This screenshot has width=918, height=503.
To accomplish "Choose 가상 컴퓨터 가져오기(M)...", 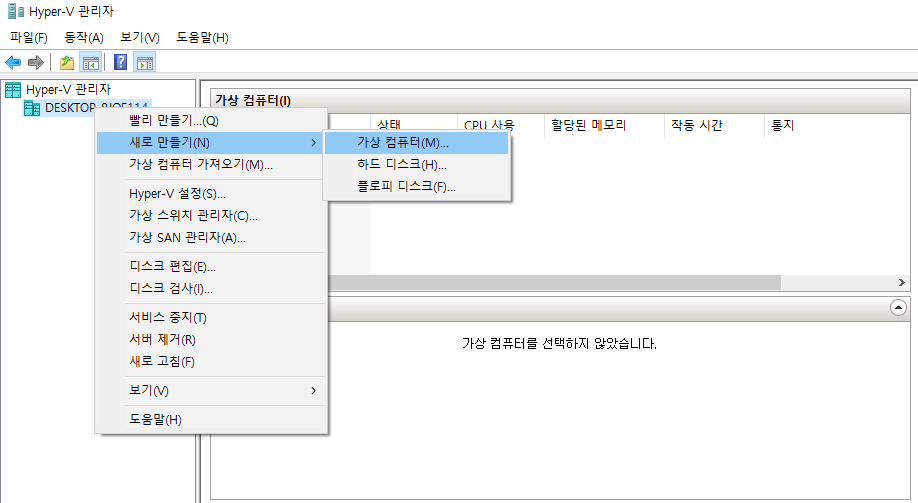I will pyautogui.click(x=210, y=165).
